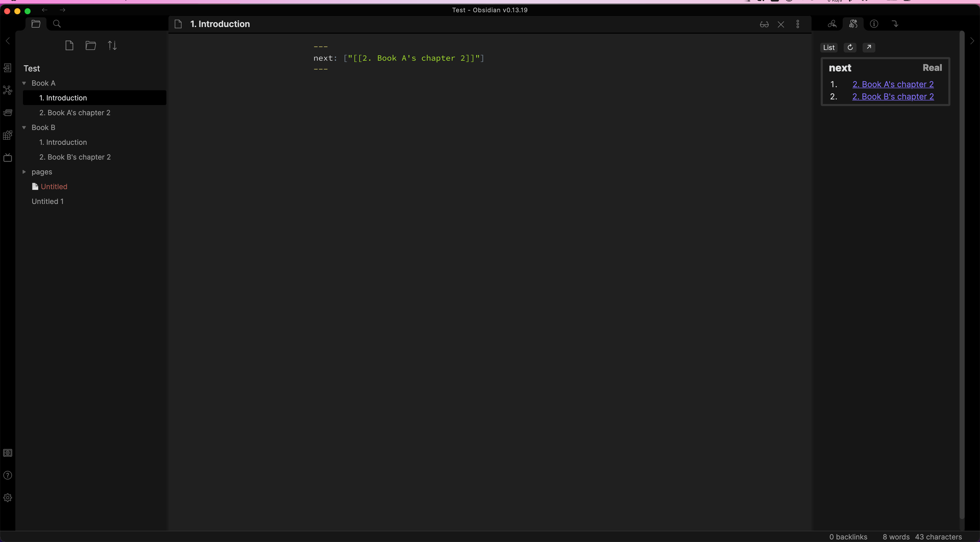Follow the 2. Book B's chapter 2 link
Viewport: 980px width, 542px height.
(x=893, y=97)
